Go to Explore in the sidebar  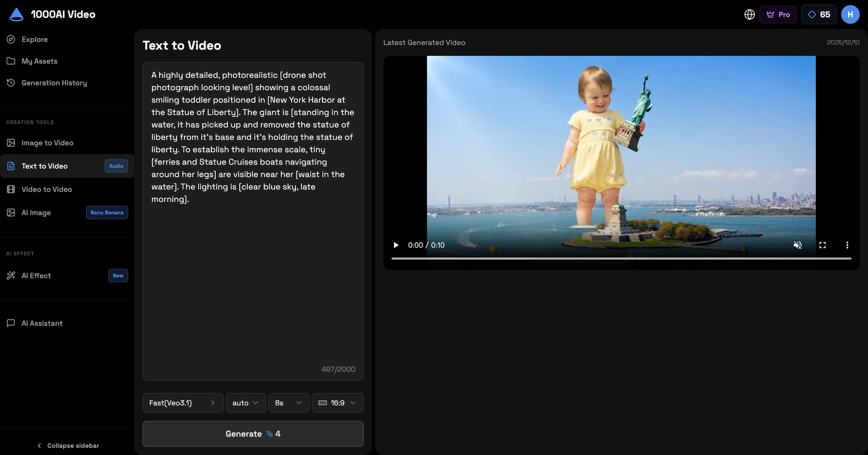click(35, 40)
